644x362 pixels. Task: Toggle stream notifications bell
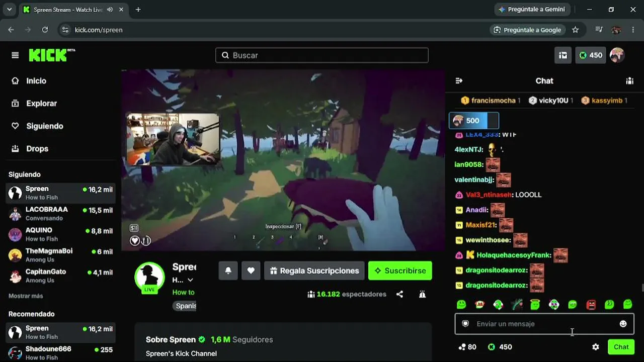[228, 270]
